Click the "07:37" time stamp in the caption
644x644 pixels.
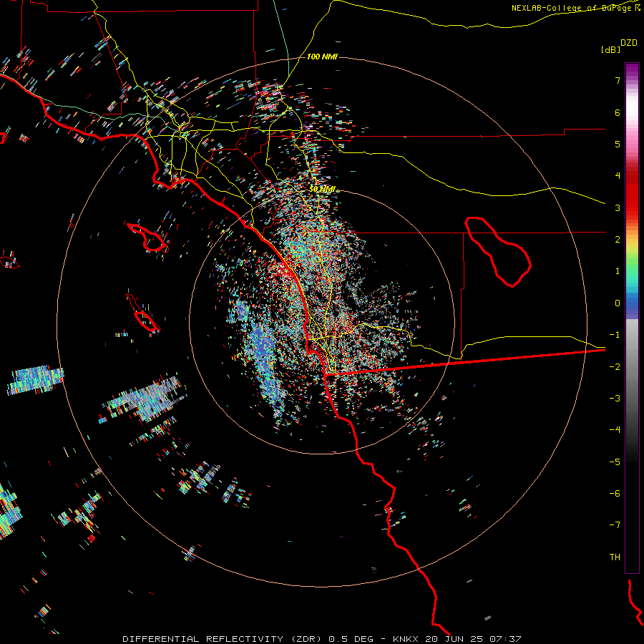pos(504,639)
